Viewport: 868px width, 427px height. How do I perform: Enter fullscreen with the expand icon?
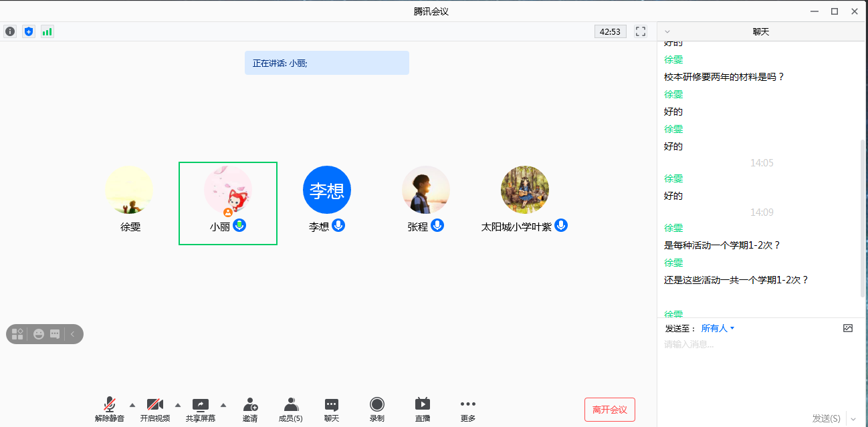click(x=641, y=31)
